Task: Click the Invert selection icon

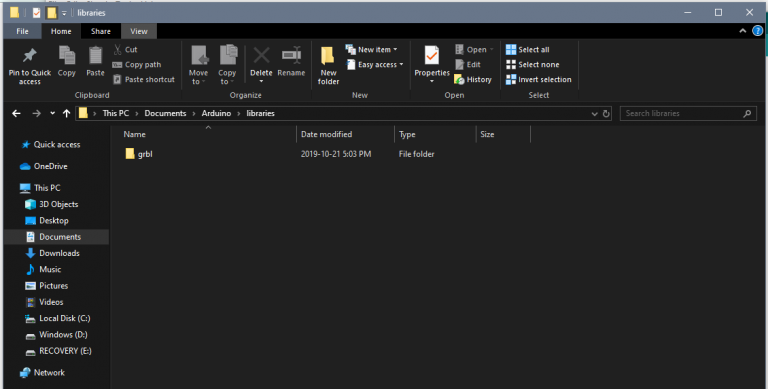Action: click(x=511, y=79)
